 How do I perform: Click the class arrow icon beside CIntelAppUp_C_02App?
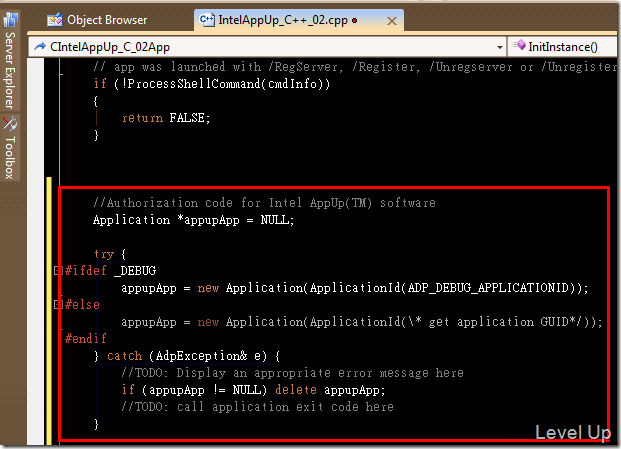tap(40, 47)
